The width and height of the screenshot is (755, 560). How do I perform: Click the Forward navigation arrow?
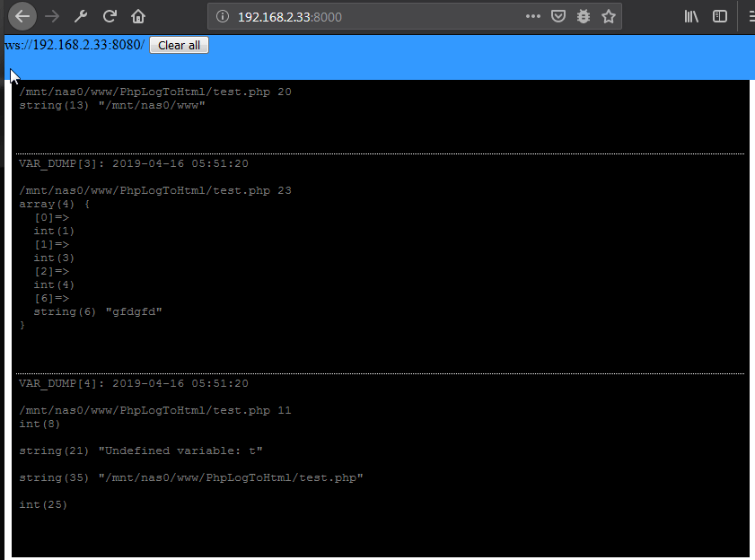(x=51, y=16)
